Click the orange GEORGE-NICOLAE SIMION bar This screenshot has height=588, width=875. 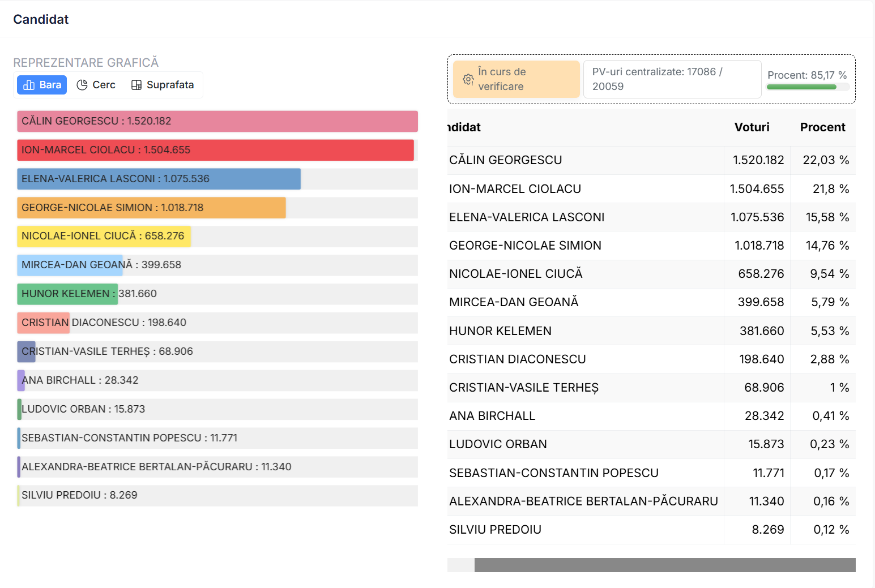tap(151, 208)
